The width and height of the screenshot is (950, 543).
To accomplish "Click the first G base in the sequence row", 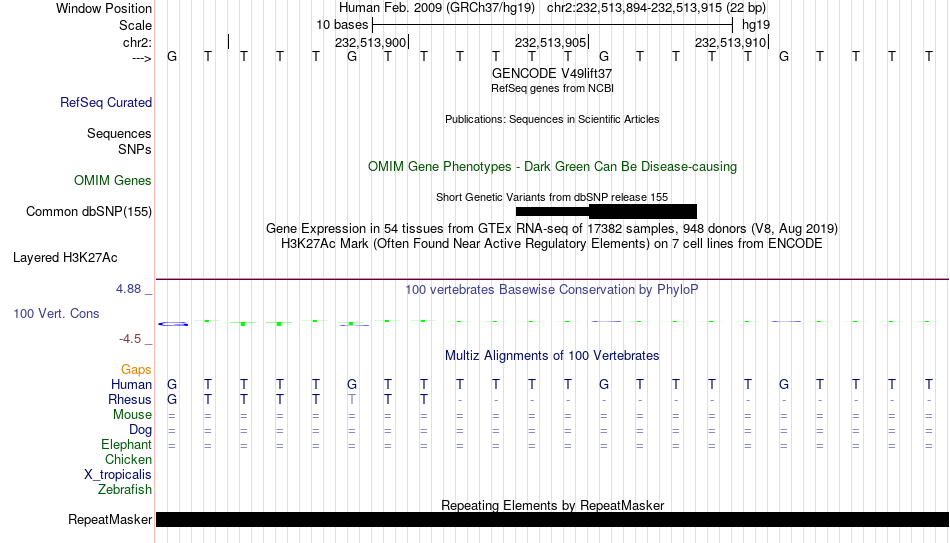I will (x=172, y=56).
